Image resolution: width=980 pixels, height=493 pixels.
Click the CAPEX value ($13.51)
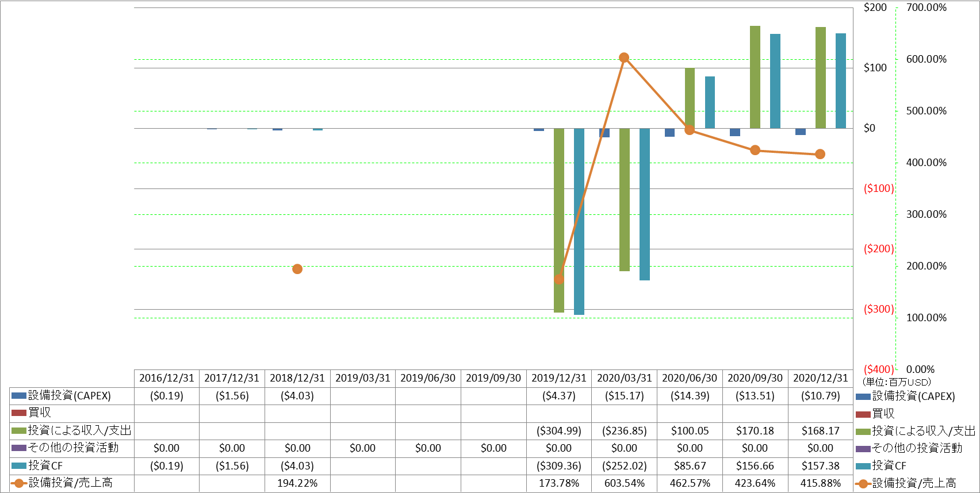755,396
